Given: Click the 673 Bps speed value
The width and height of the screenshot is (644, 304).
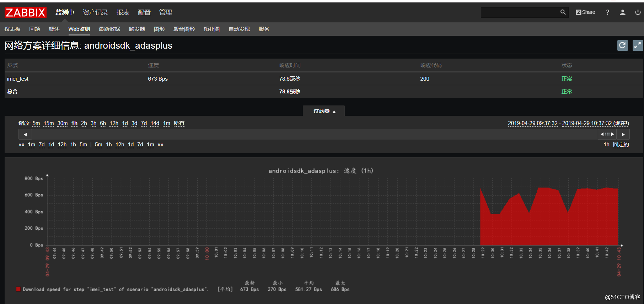Looking at the screenshot, I should [158, 79].
